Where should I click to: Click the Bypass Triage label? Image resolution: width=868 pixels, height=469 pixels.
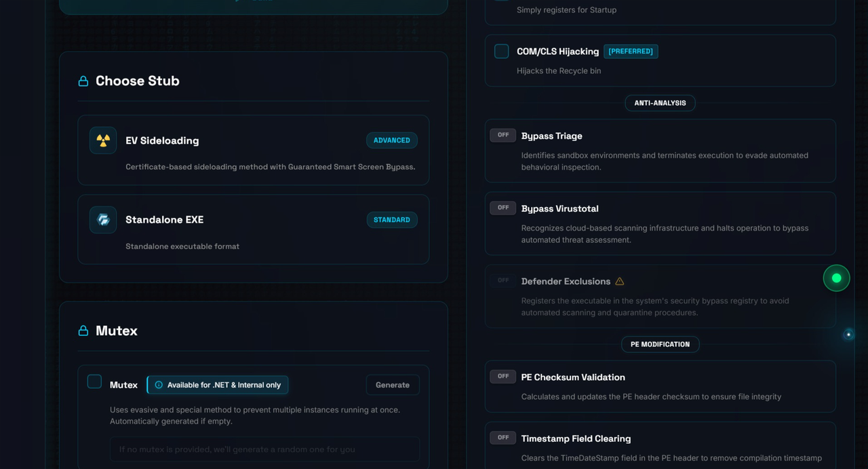pyautogui.click(x=552, y=136)
